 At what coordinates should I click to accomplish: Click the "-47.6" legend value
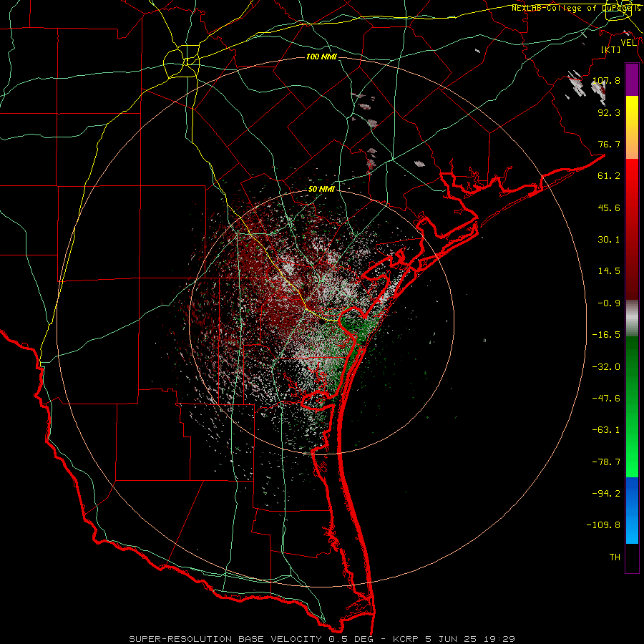[x=606, y=399]
